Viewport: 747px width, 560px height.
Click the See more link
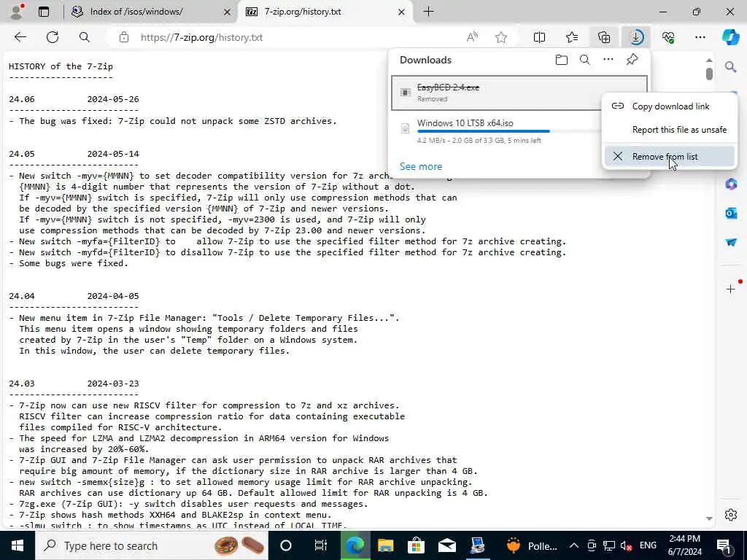[x=421, y=166]
